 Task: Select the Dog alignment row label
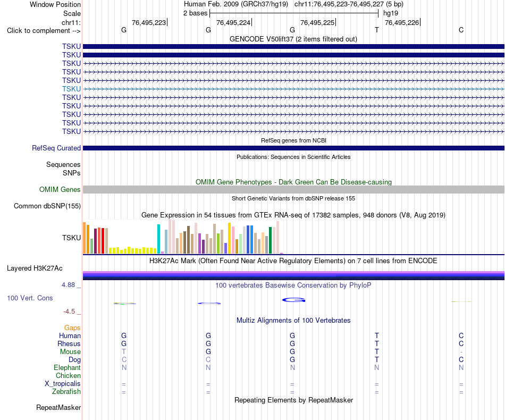[75, 360]
